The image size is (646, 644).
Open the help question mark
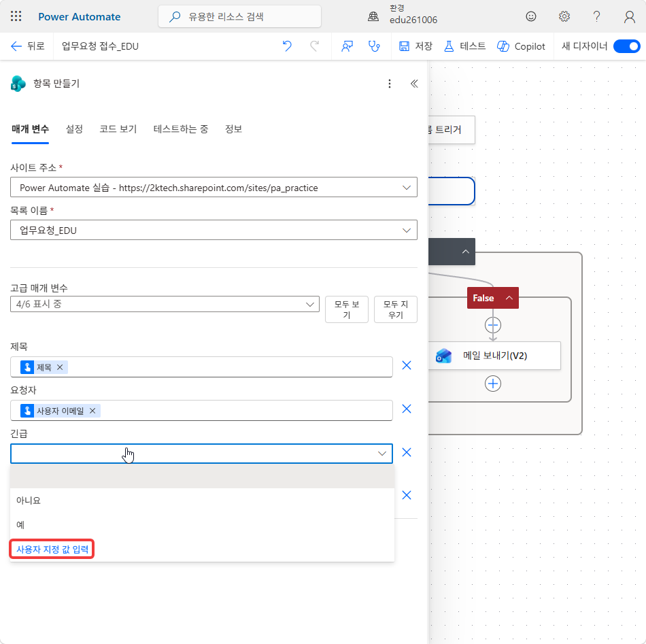pyautogui.click(x=596, y=16)
